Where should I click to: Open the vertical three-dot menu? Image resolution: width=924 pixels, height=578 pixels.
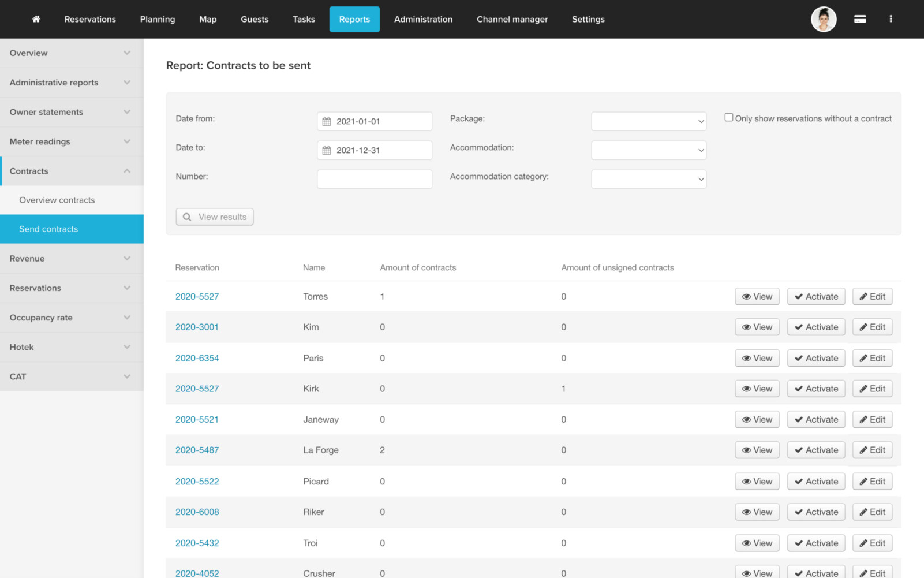point(891,19)
